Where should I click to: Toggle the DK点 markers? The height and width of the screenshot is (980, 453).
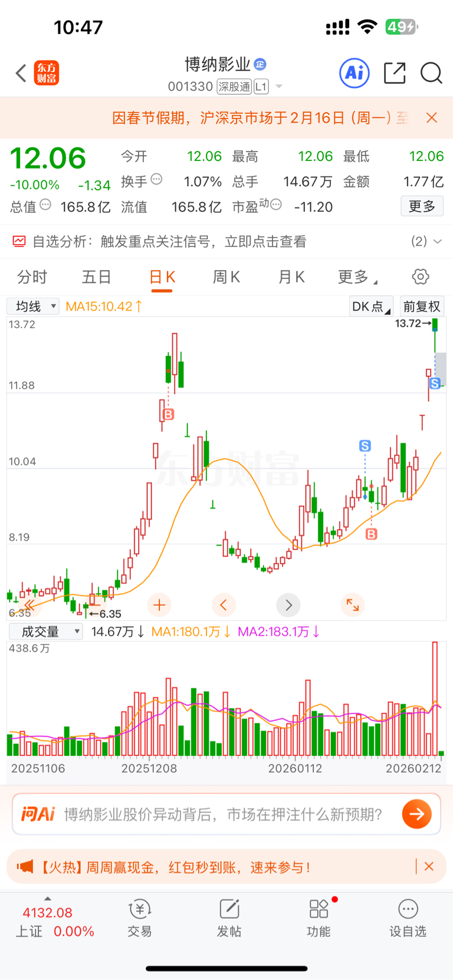(x=371, y=306)
